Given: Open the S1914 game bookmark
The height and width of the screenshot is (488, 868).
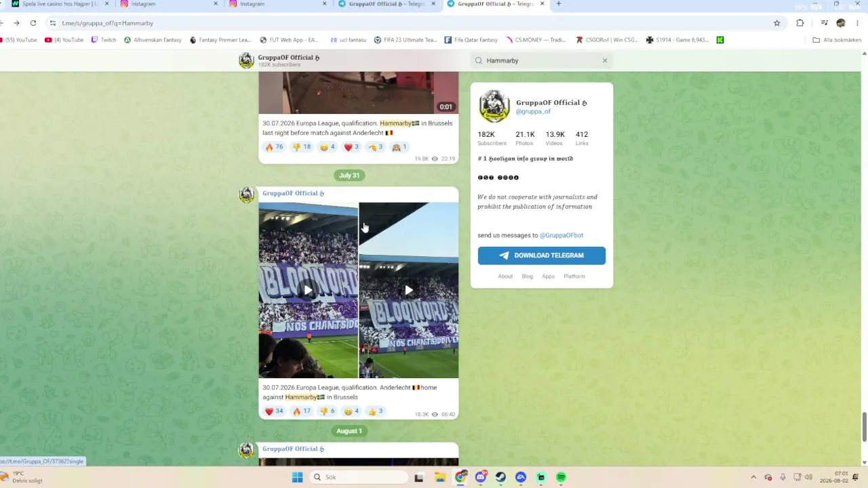Looking at the screenshot, I should coord(677,40).
